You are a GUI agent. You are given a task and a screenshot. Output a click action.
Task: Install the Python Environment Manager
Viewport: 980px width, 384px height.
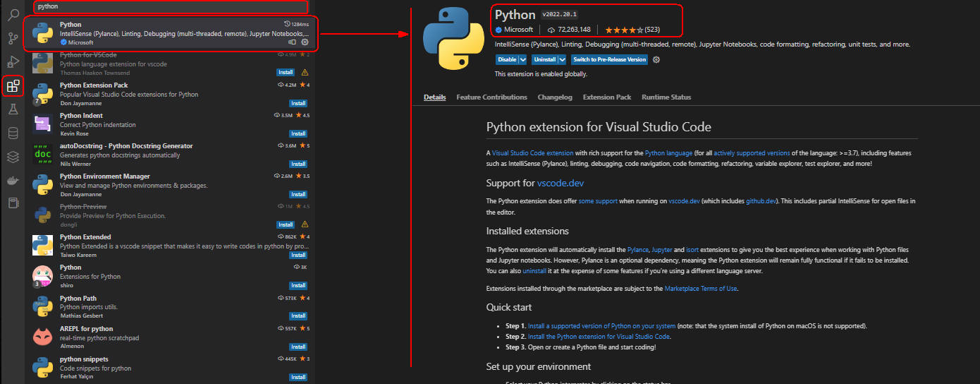coord(298,194)
